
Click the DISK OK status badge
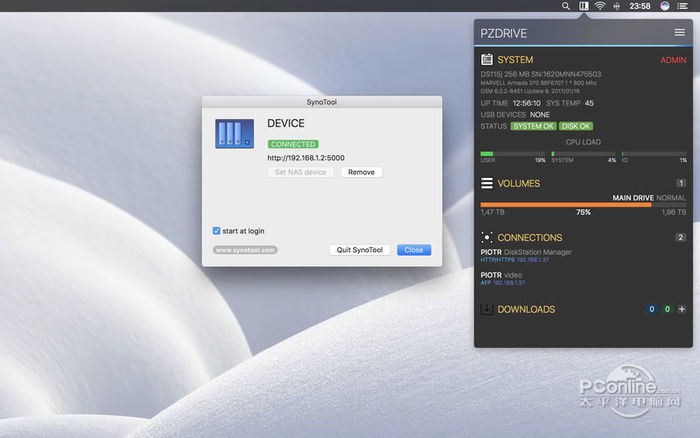576,126
